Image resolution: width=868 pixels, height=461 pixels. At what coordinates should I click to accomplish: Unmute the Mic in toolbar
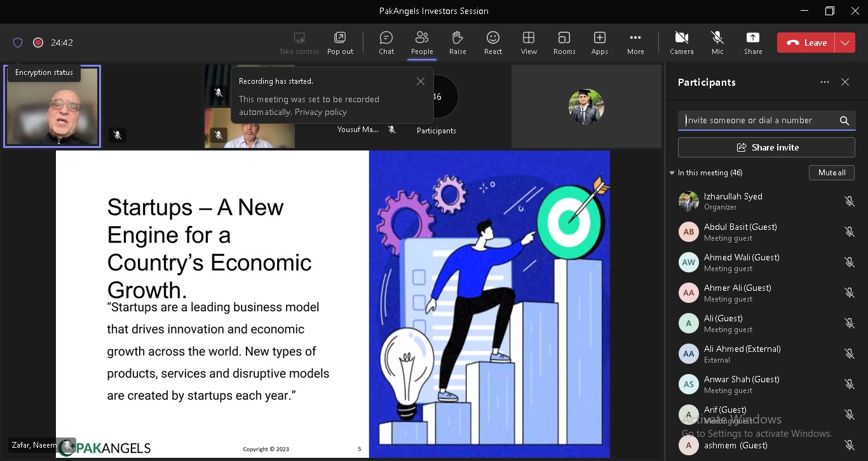click(x=717, y=43)
